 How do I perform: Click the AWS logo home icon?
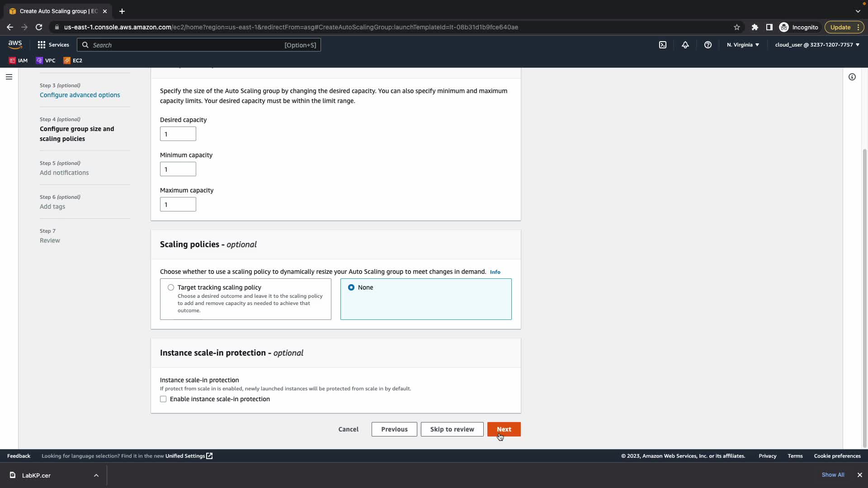[15, 44]
